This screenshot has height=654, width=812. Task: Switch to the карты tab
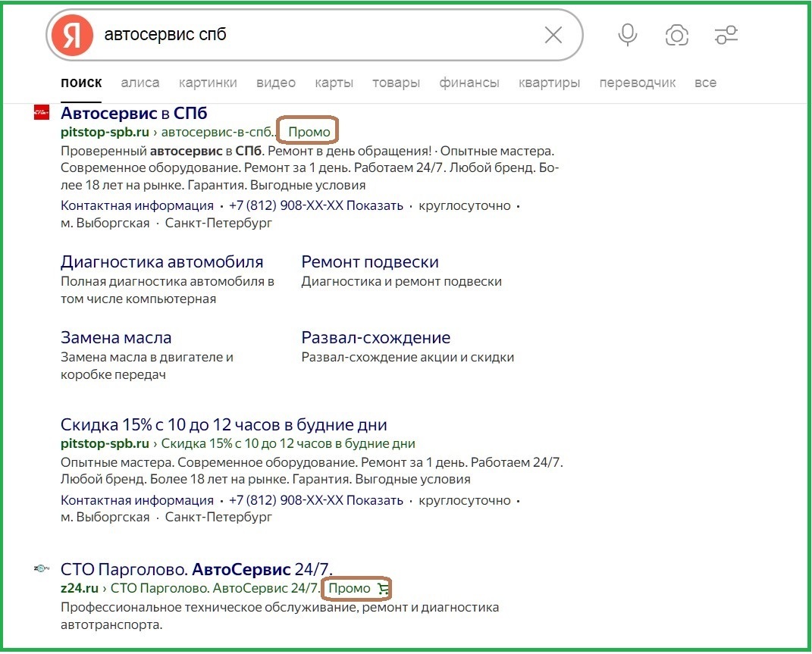(x=334, y=83)
